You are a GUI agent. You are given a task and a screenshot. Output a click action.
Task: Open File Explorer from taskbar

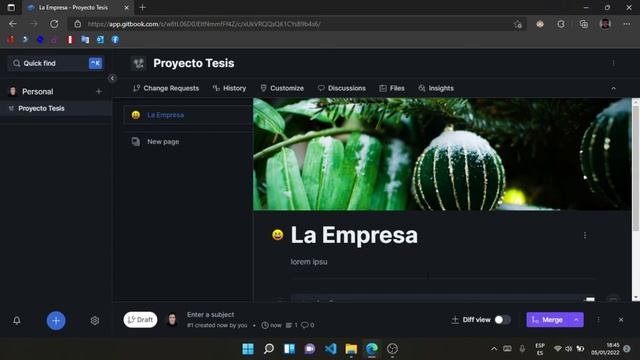coord(351,349)
